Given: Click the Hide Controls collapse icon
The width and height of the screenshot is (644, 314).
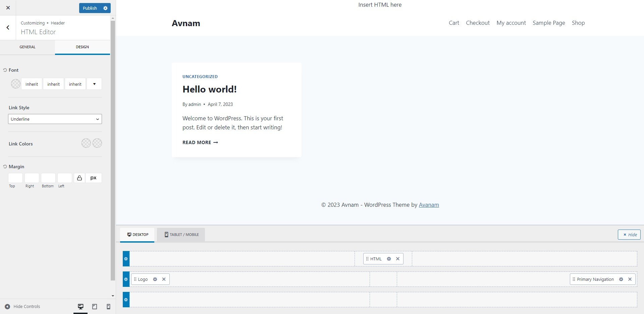Looking at the screenshot, I should click(x=7, y=307).
